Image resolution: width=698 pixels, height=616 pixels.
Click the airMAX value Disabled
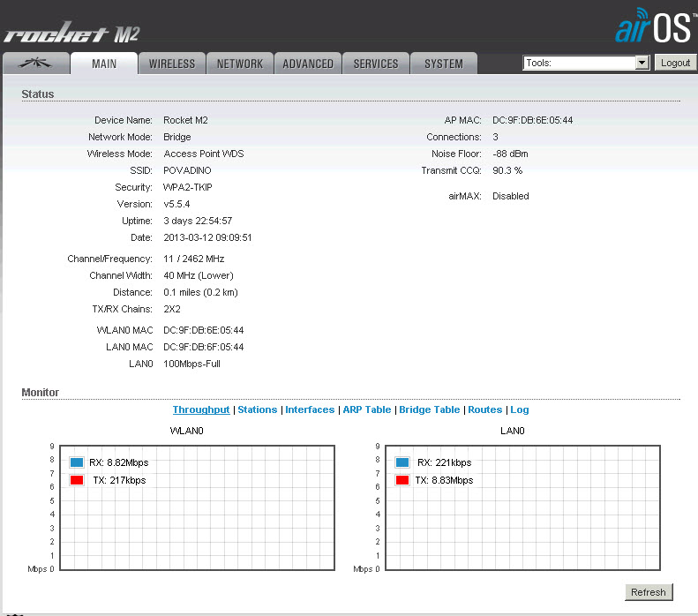tap(511, 196)
